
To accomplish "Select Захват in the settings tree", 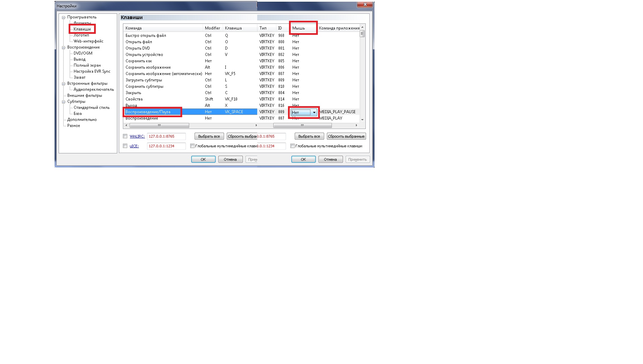I will coord(80,77).
